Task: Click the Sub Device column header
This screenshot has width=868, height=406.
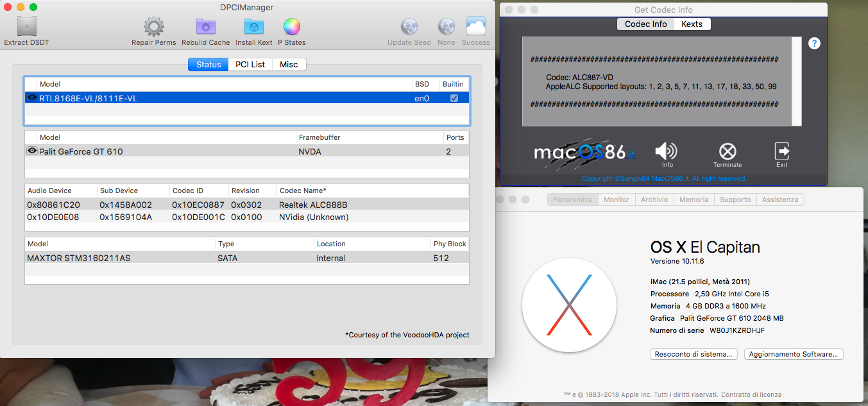Action: coord(133,190)
